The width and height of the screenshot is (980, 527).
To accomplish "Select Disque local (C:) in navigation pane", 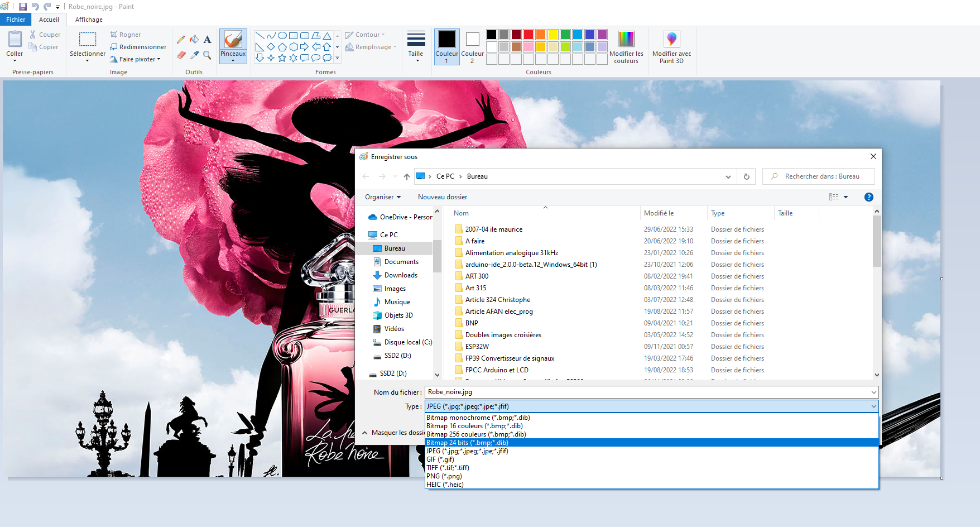I will pyautogui.click(x=402, y=342).
